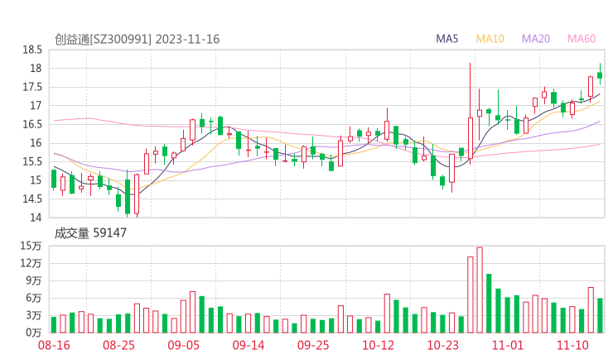Toggle the MA10 moving average legend
The image size is (613, 364).
click(x=490, y=39)
